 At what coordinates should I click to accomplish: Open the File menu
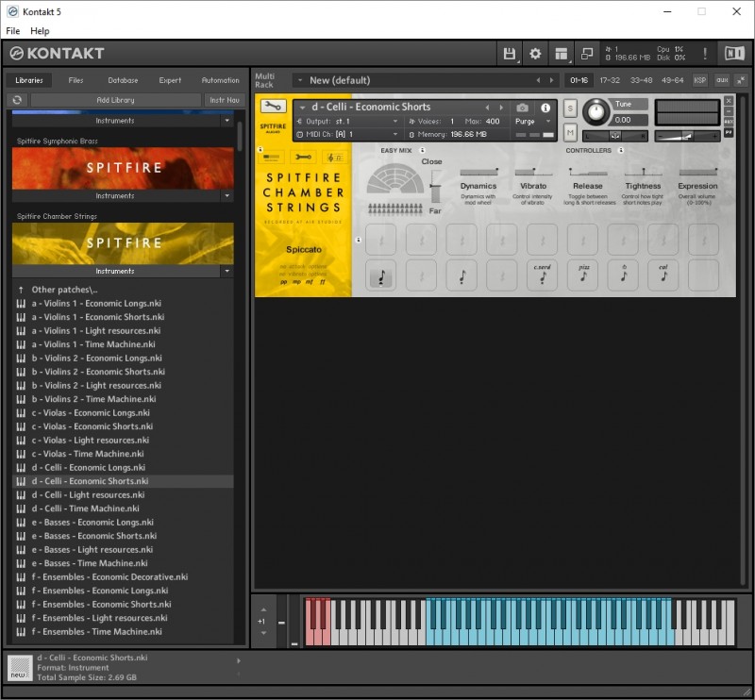[x=13, y=31]
